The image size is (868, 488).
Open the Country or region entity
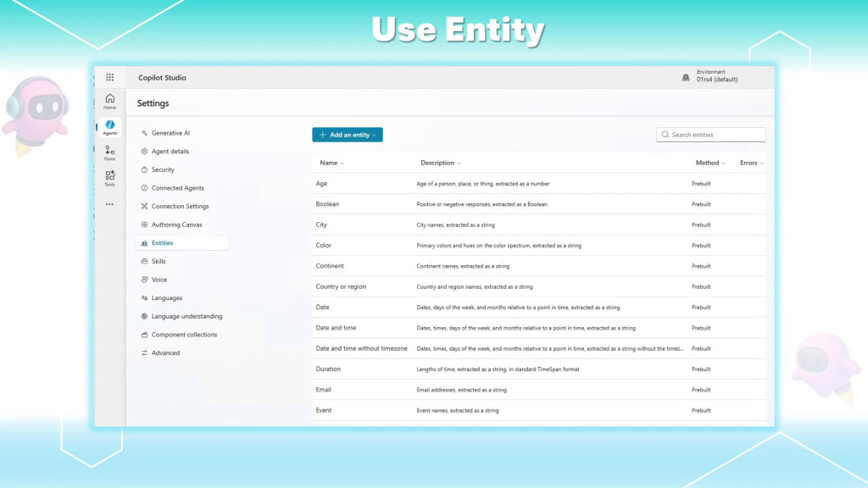(341, 286)
